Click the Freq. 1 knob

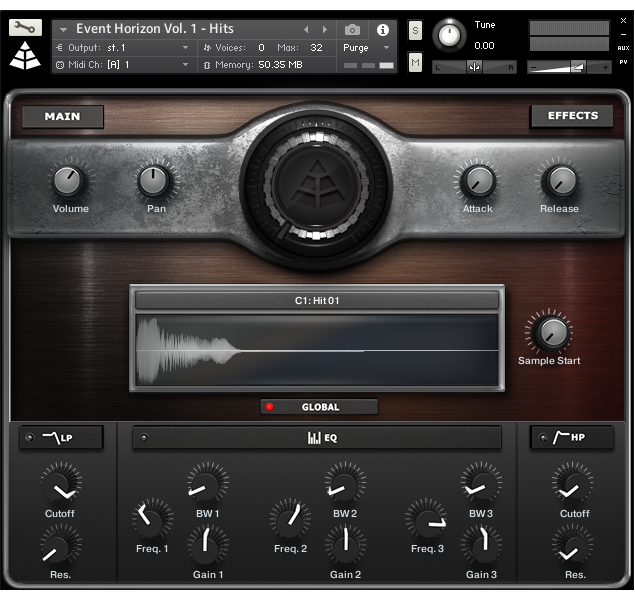(x=151, y=519)
